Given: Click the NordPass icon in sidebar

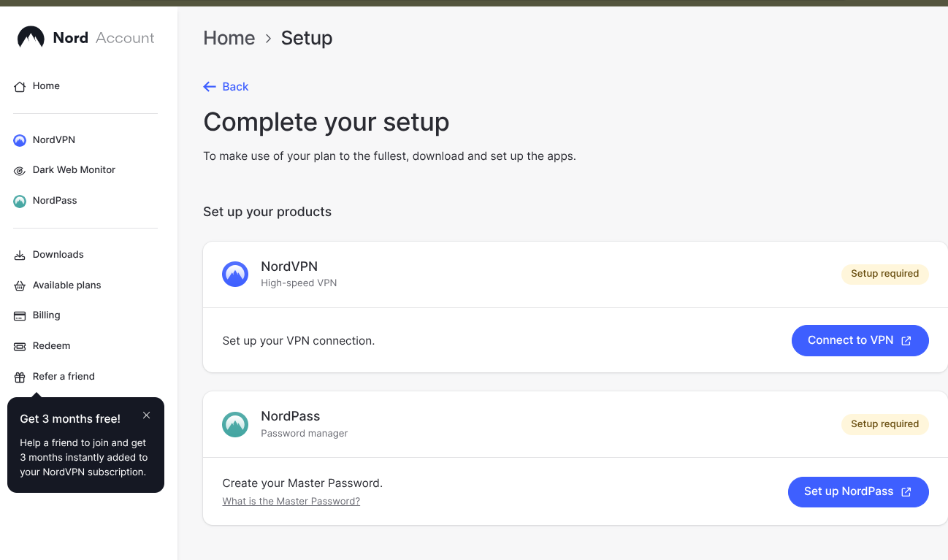Looking at the screenshot, I should click(x=20, y=201).
